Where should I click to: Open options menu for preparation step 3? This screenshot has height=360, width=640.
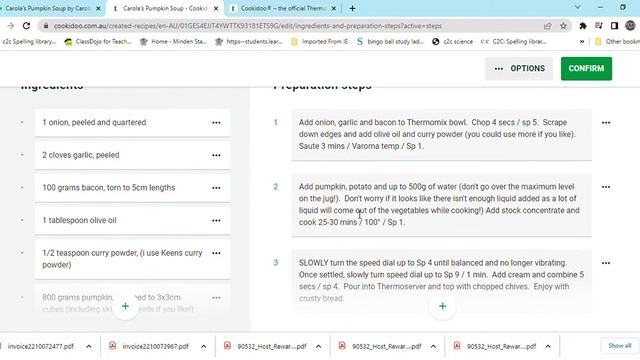606,263
